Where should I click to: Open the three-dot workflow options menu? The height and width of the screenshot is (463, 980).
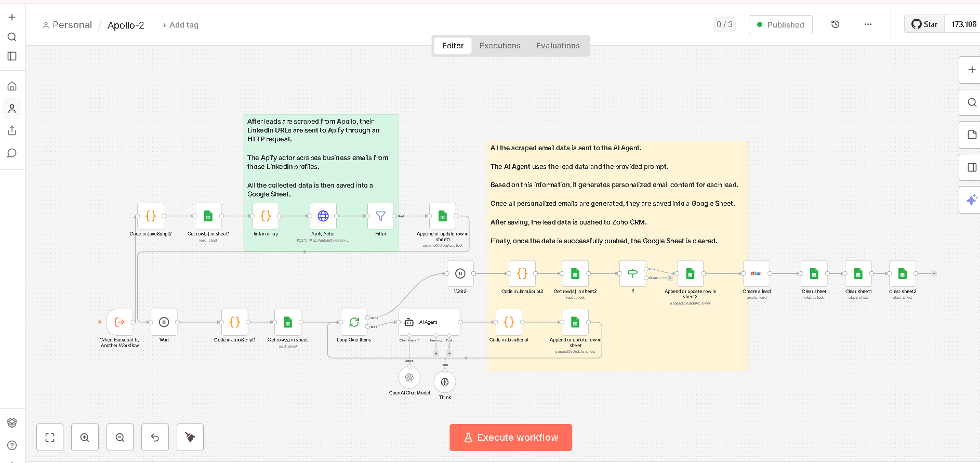tap(868, 24)
